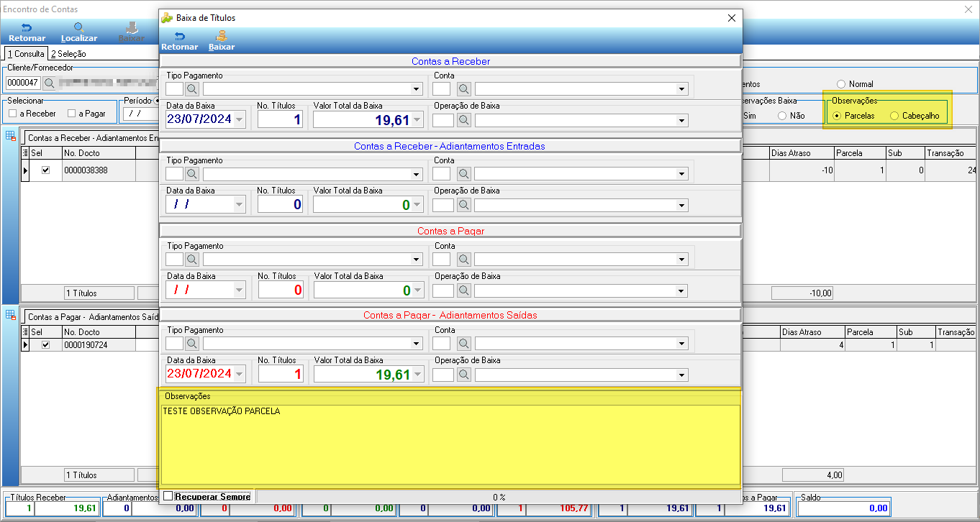Search Tipo Pagamento in Contas a Receber section
The image size is (980, 522).
[x=193, y=89]
